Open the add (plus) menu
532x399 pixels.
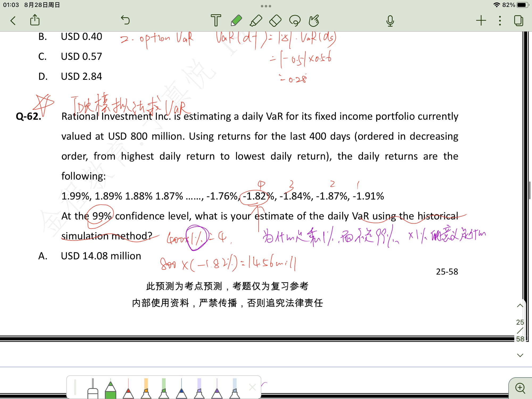481,20
